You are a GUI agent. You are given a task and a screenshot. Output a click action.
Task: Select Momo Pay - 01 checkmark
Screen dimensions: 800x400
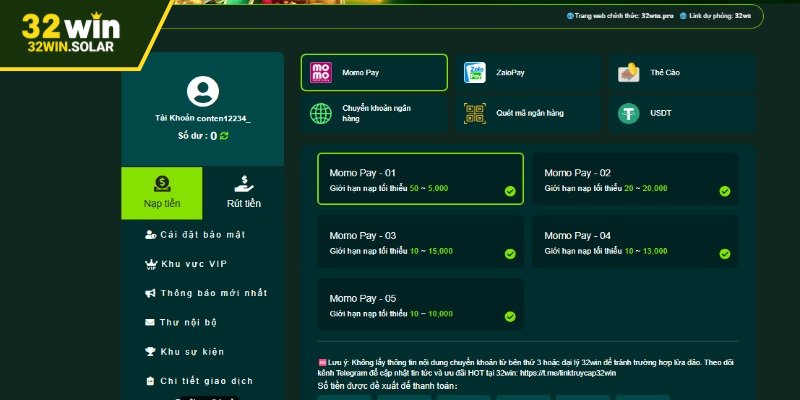tap(510, 191)
